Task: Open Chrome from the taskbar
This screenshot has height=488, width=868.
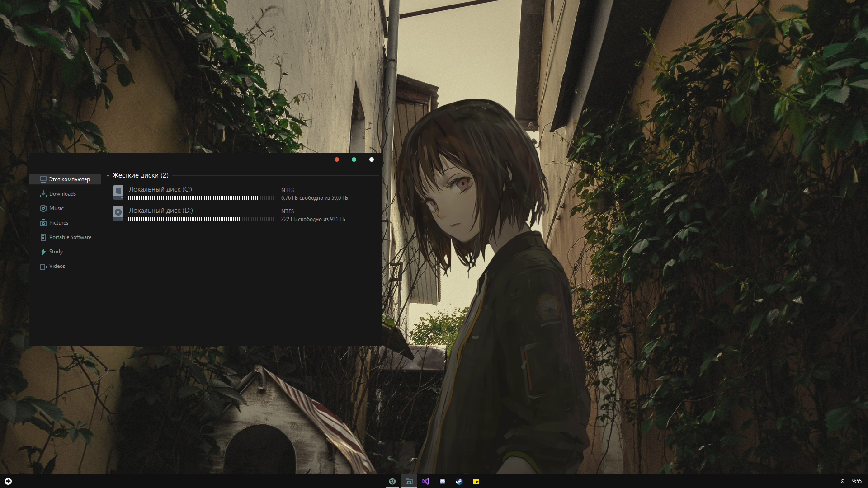Action: pos(392,481)
